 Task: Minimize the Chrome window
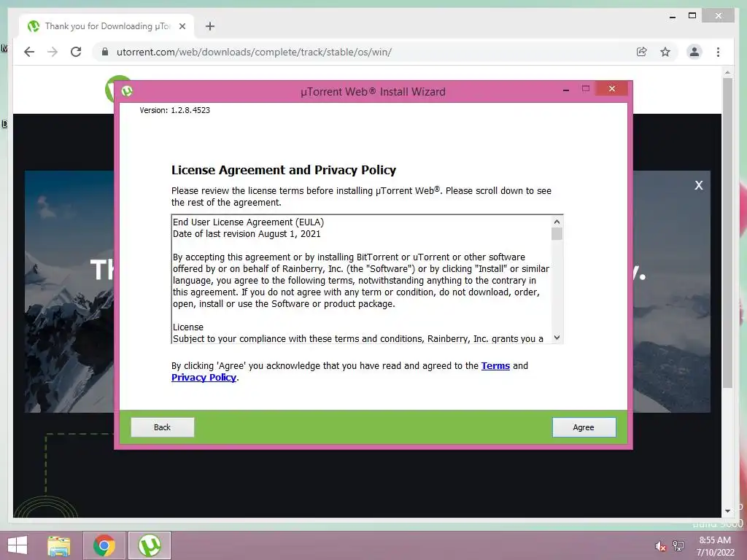coord(673,17)
